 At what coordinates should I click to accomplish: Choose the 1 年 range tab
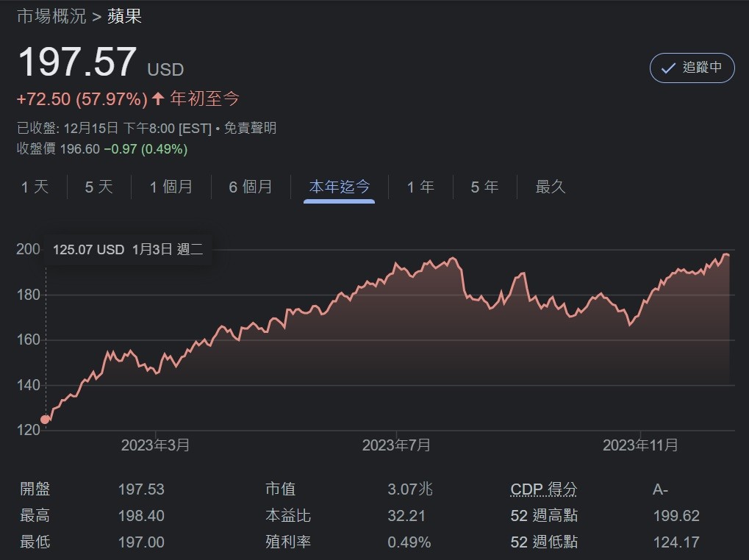420,187
